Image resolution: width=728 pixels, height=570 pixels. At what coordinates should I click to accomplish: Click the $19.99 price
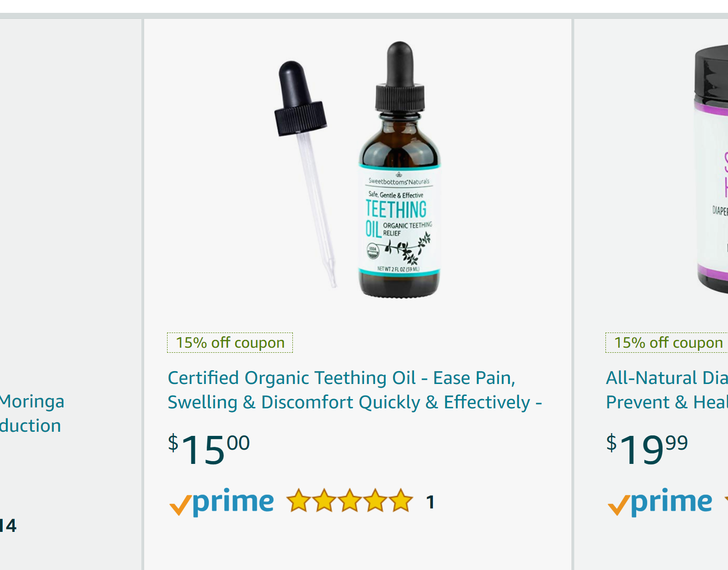coord(647,449)
